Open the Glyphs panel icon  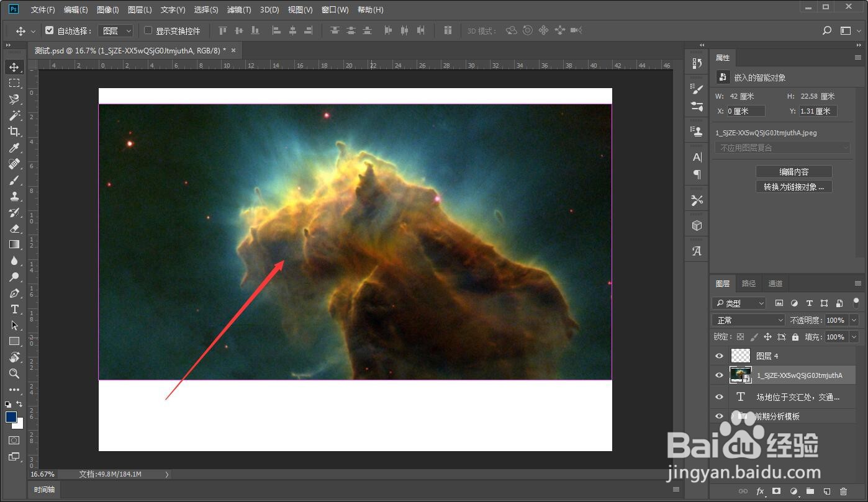(697, 251)
